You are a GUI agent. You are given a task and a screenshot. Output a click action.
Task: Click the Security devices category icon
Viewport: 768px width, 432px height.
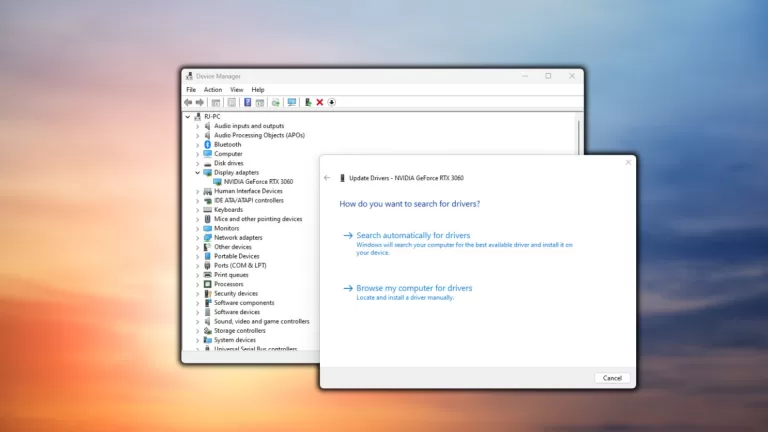point(208,293)
